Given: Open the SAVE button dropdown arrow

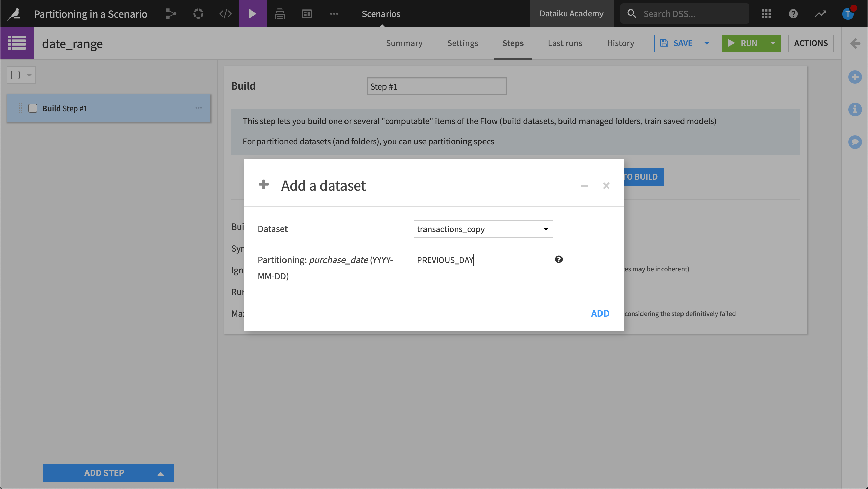Looking at the screenshot, I should (707, 43).
